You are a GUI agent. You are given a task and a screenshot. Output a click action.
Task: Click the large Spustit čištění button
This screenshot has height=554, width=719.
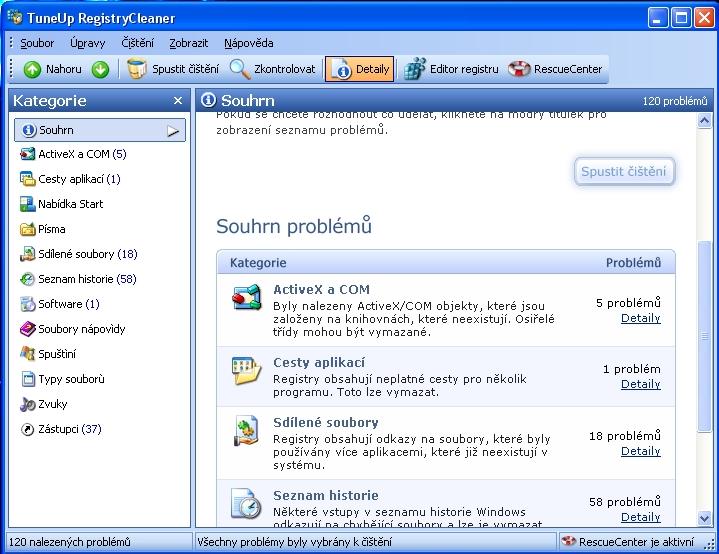(x=624, y=172)
